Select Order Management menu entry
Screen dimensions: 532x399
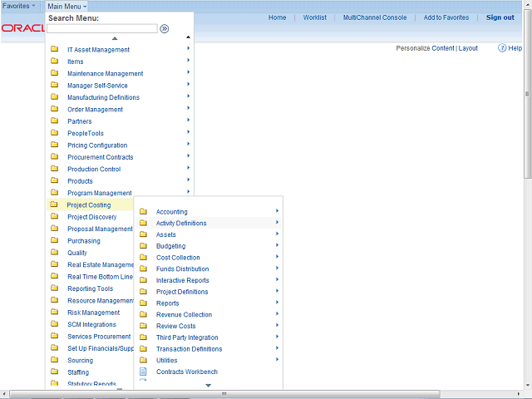[x=95, y=110]
